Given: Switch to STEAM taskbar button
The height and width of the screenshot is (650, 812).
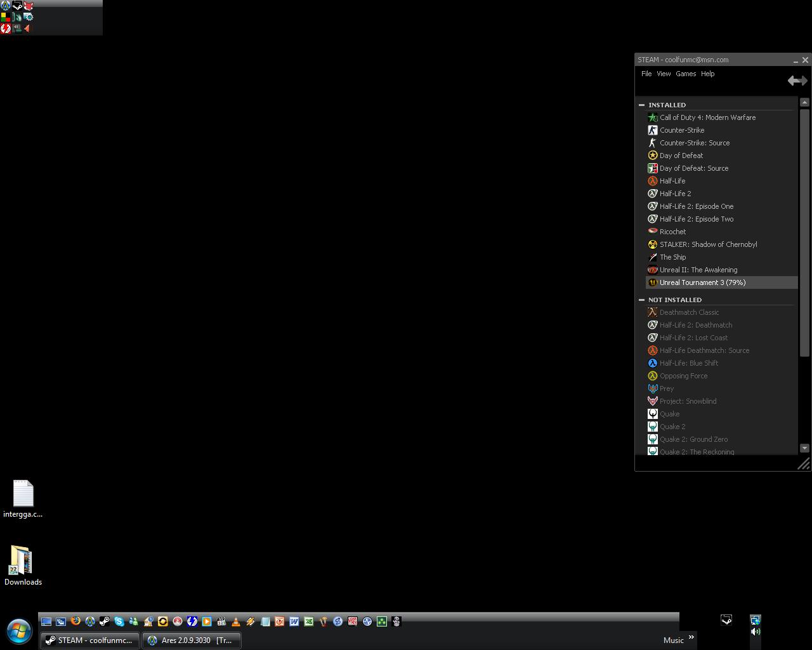Looking at the screenshot, I should (x=90, y=640).
